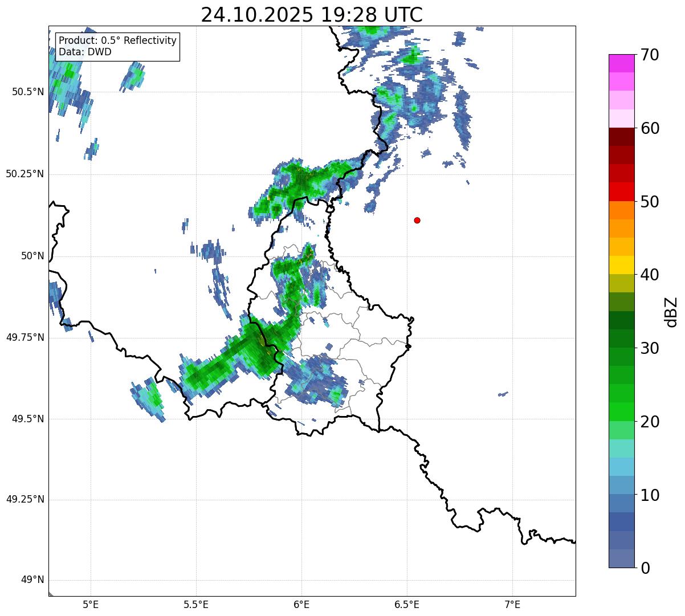Click the 50.5°N latitude label
Viewport: 685px width, 616px height.
click(27, 92)
